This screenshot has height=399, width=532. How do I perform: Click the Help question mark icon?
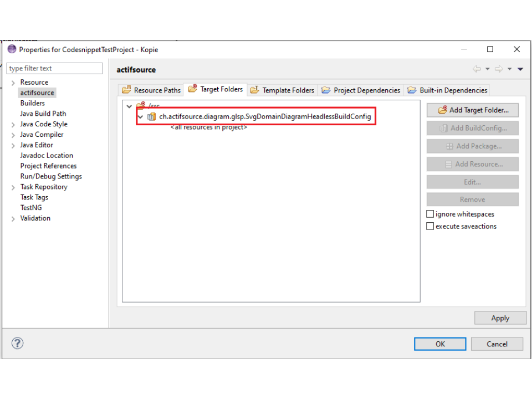point(18,344)
